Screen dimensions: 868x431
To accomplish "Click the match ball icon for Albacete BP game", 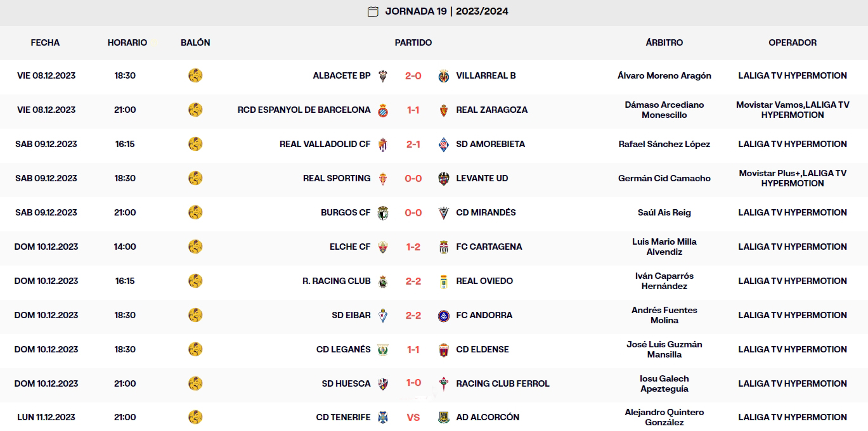I will tap(196, 75).
